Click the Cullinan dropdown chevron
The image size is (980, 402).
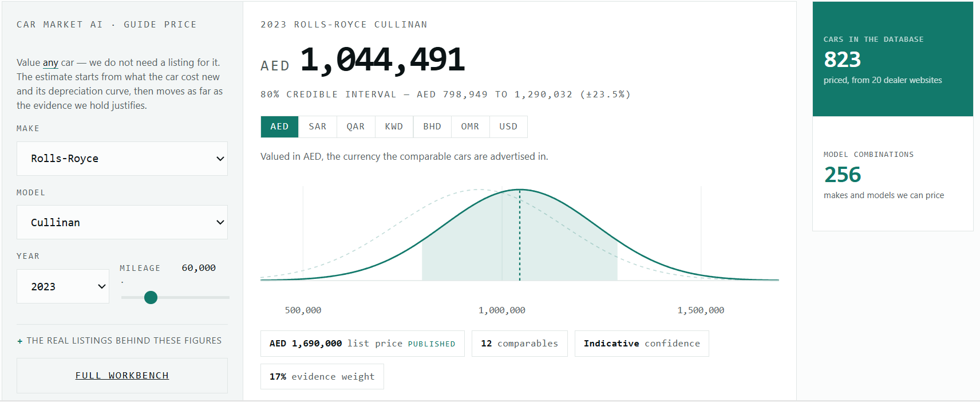220,222
